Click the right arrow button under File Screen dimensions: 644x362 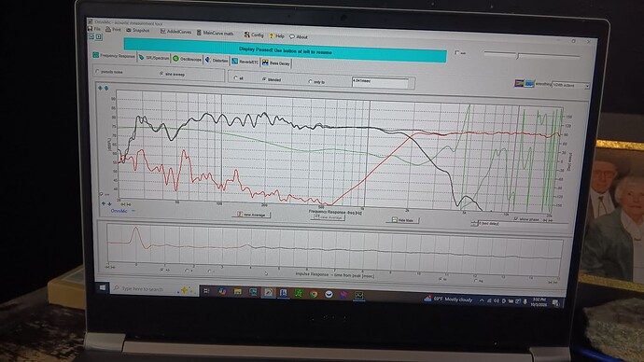coord(99,37)
